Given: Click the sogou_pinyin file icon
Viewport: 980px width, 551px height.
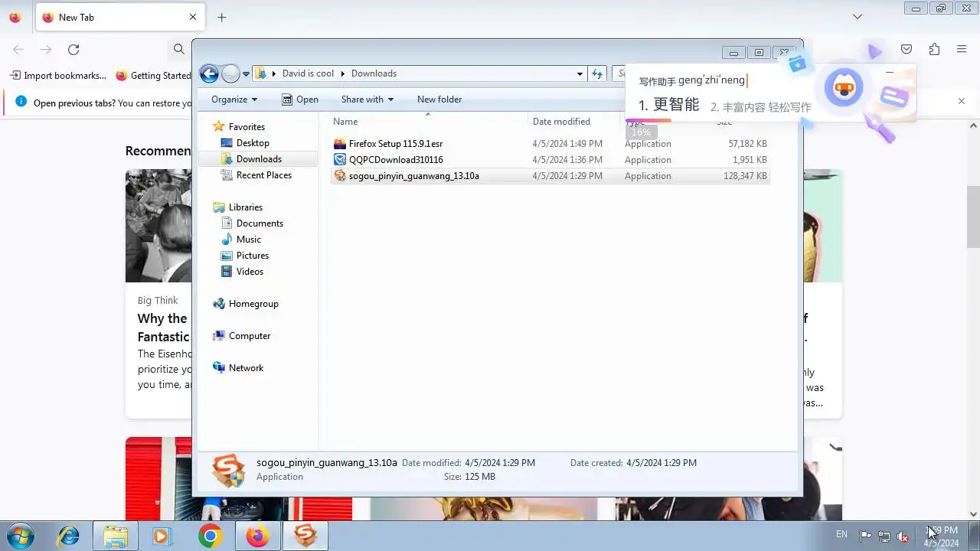Looking at the screenshot, I should pos(341,176).
